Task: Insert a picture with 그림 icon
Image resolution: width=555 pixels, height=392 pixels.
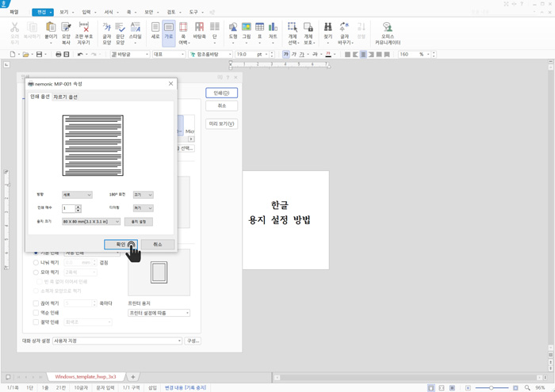Action: [x=247, y=27]
